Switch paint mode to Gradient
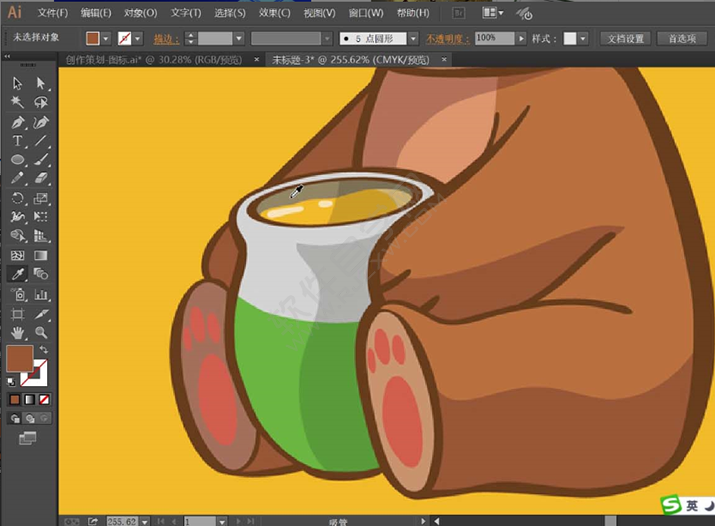715x526 pixels. 28,399
